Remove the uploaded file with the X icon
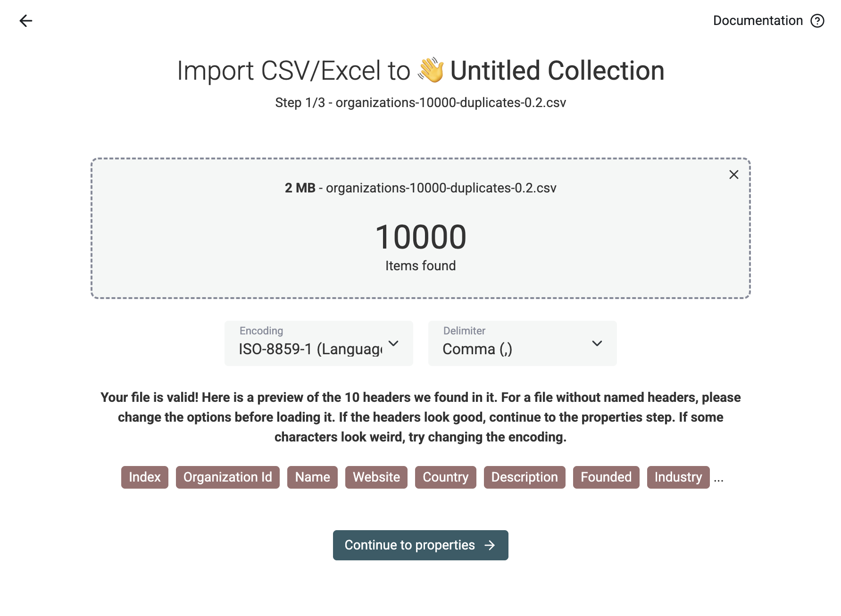The image size is (841, 616). click(x=733, y=175)
